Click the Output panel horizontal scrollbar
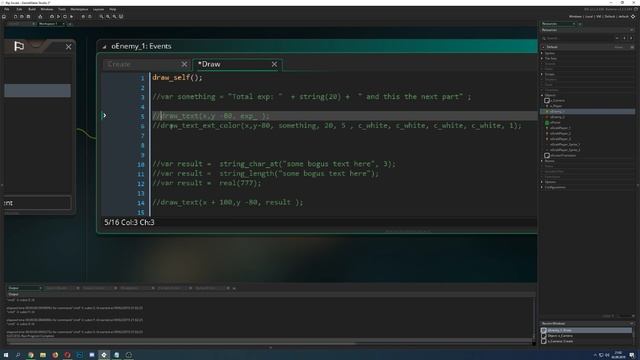Image resolution: width=640 pixels, height=360 pixels. pyautogui.click(x=180, y=344)
